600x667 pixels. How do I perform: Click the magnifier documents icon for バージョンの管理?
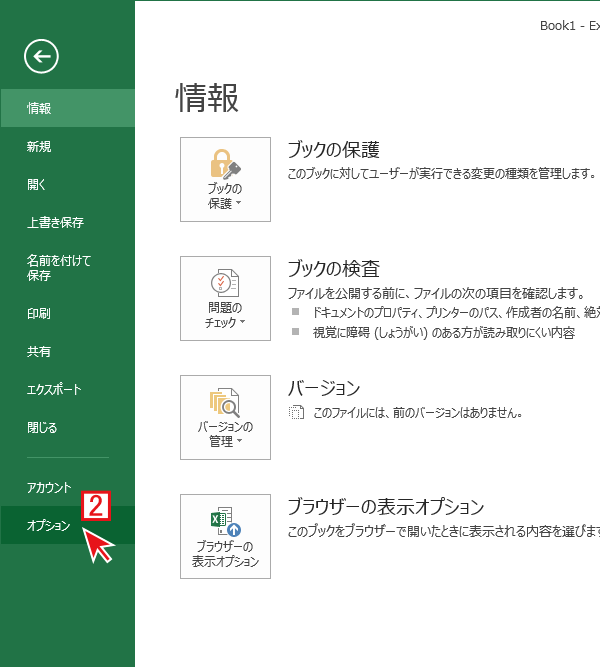(225, 402)
